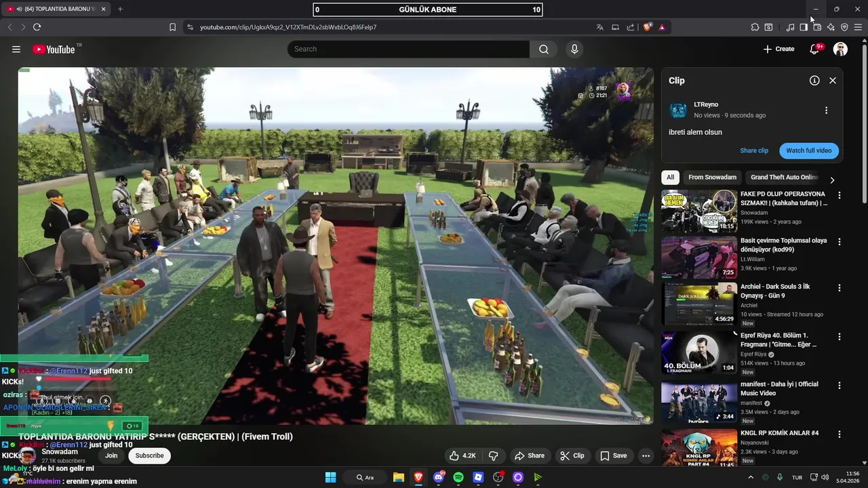868x488 pixels.
Task: Open the Brave Wallet icon
Action: [817, 27]
